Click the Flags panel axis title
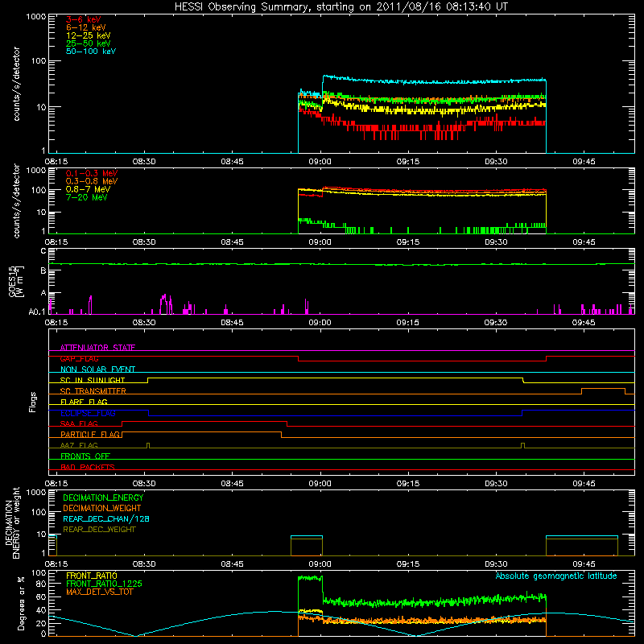The width and height of the screenshot is (644, 644). tap(32, 402)
